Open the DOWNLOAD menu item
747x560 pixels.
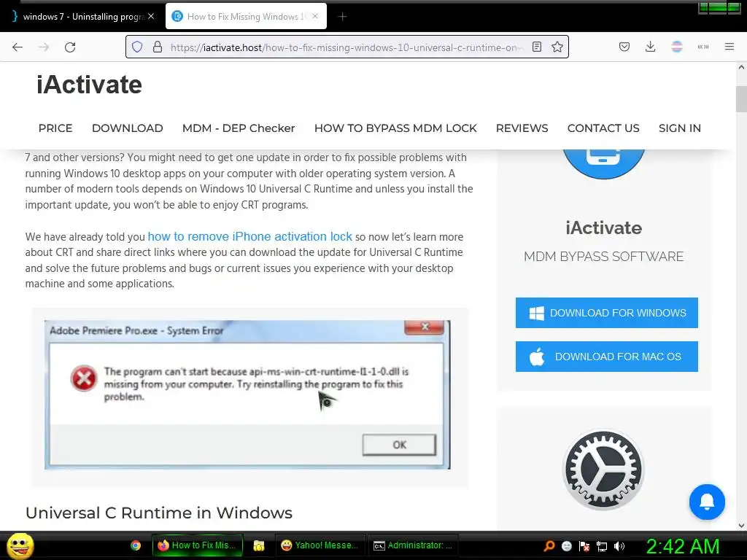tap(127, 128)
